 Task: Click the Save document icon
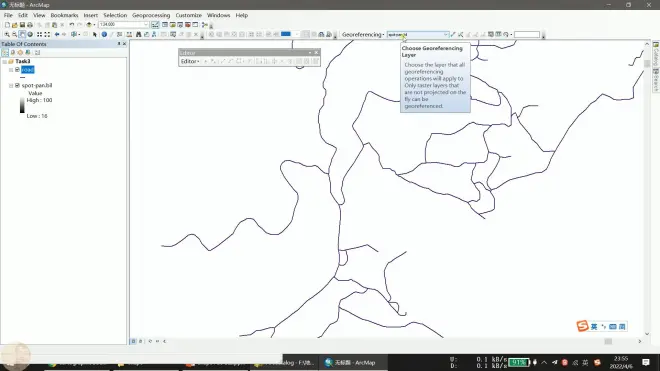pyautogui.click(x=22, y=25)
